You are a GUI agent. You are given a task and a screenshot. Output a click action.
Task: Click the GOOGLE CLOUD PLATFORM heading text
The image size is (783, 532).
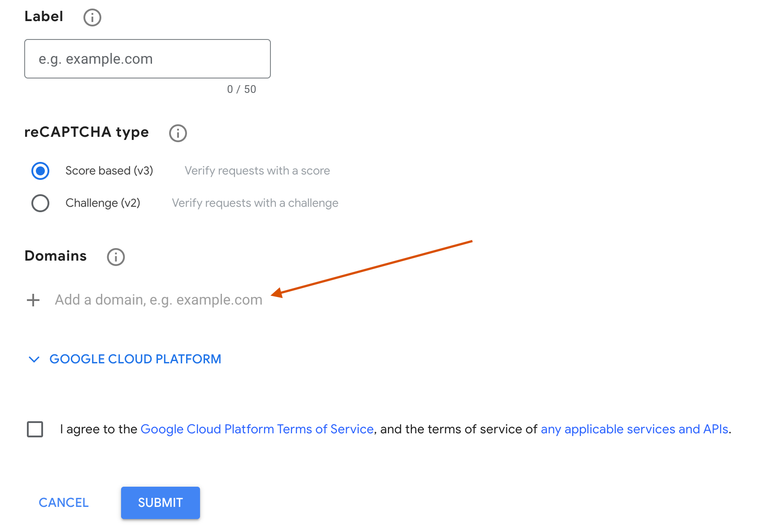[135, 359]
